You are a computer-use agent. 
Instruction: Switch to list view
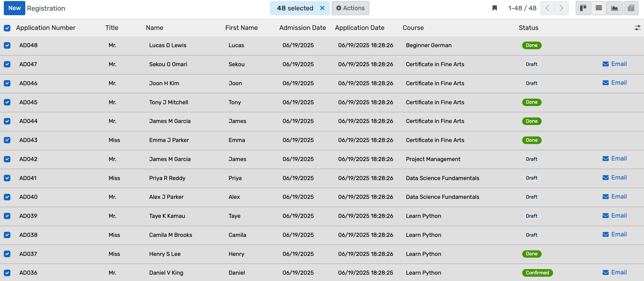pos(599,8)
